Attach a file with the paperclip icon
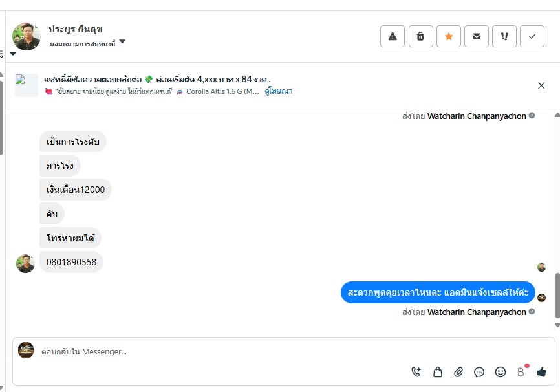The height and width of the screenshot is (392, 560). tap(458, 372)
